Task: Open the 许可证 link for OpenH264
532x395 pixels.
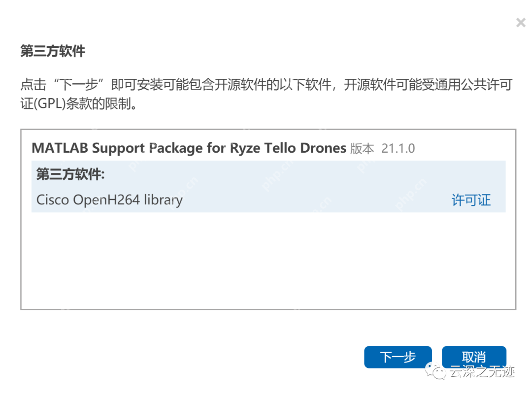Action: point(471,200)
